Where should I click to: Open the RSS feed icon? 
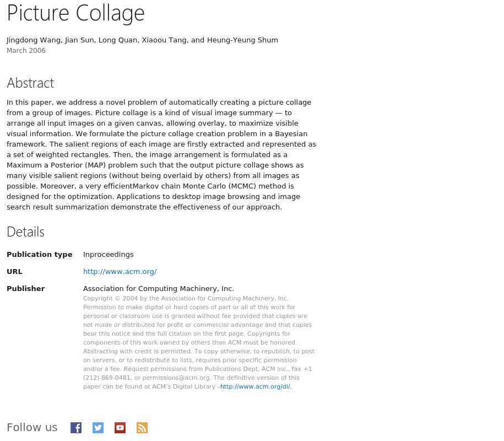pos(142,428)
